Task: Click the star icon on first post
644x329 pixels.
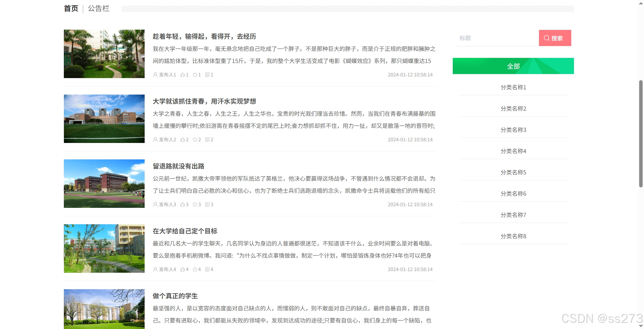Action: click(x=195, y=75)
